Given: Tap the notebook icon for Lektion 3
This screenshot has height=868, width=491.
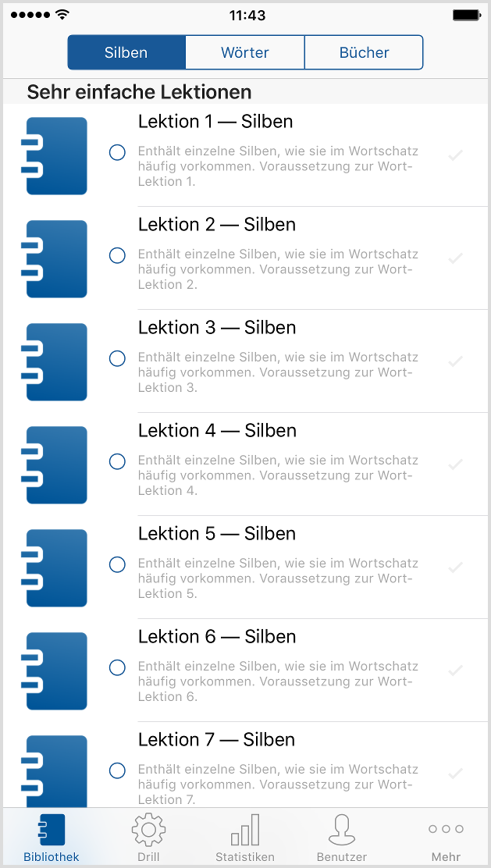Looking at the screenshot, I should 56,362.
